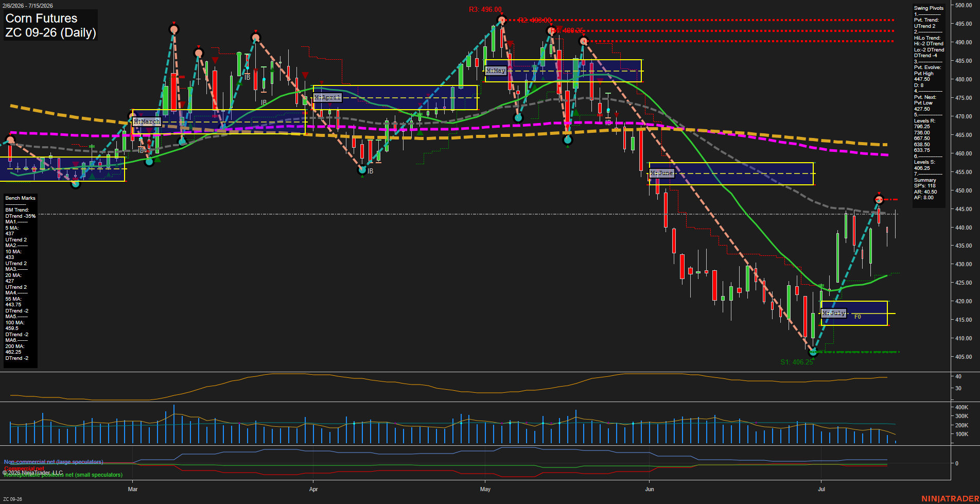Image resolution: width=980 pixels, height=504 pixels.
Task: Click the '796.25' resistance level value
Action: (x=922, y=127)
